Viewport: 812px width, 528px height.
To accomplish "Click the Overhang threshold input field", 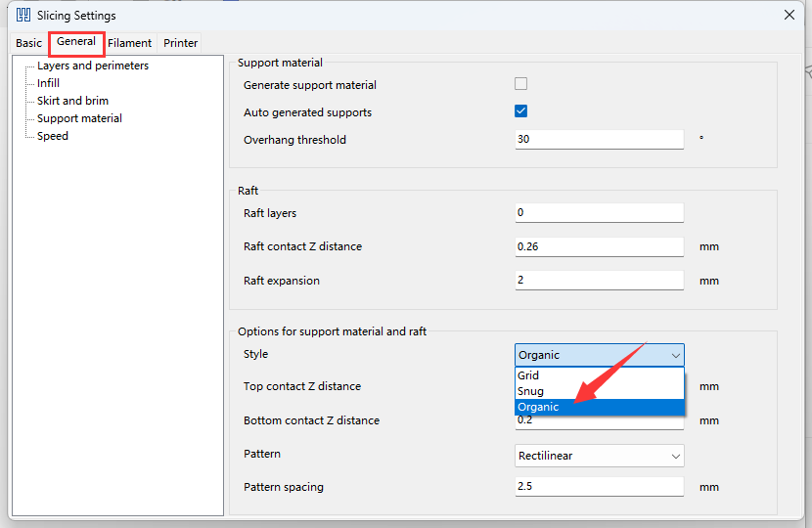I will 599,140.
